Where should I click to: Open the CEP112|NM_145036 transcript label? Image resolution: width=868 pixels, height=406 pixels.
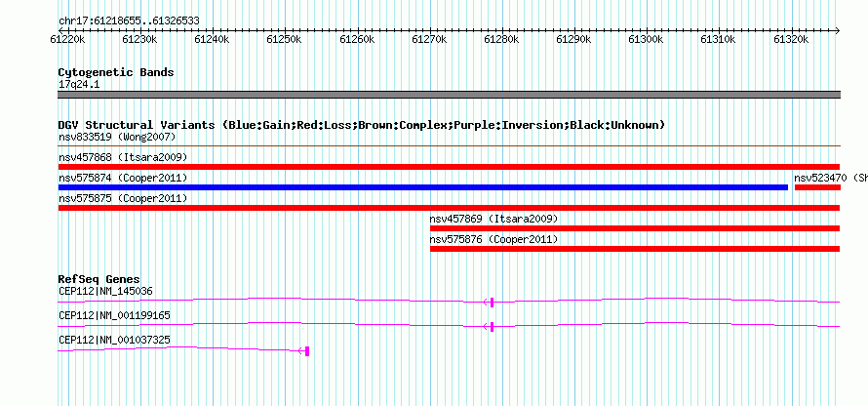pyautogui.click(x=105, y=291)
